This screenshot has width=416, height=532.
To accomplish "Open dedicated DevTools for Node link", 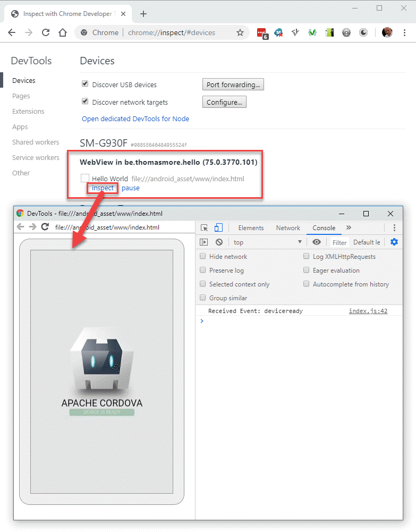I will [x=135, y=119].
